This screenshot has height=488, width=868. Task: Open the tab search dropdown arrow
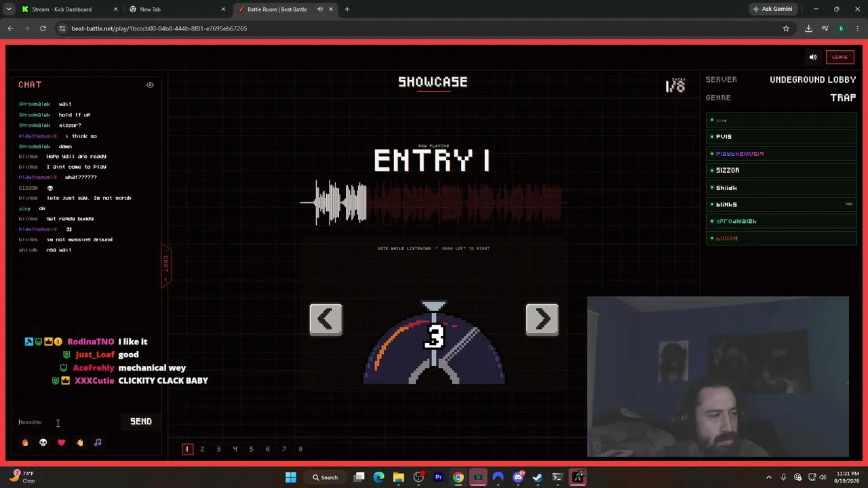9,9
